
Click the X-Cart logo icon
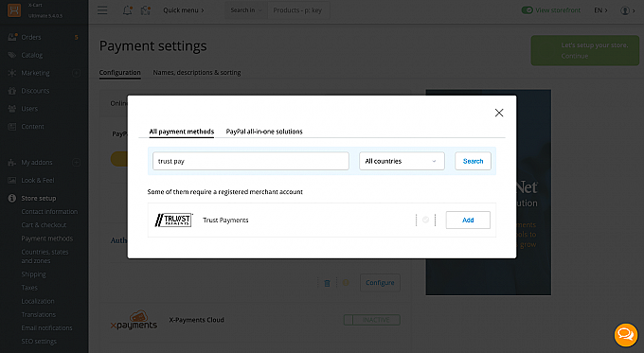pos(14,9)
